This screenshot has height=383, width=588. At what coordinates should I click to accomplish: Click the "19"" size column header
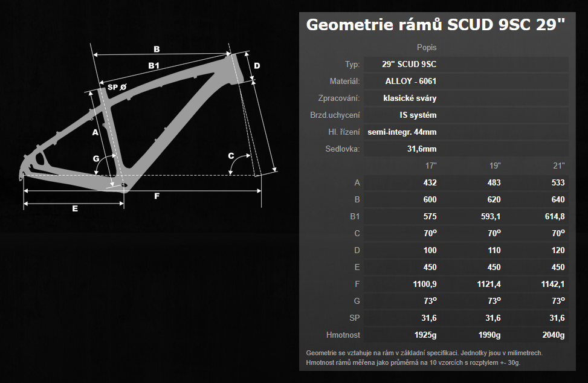(x=494, y=166)
